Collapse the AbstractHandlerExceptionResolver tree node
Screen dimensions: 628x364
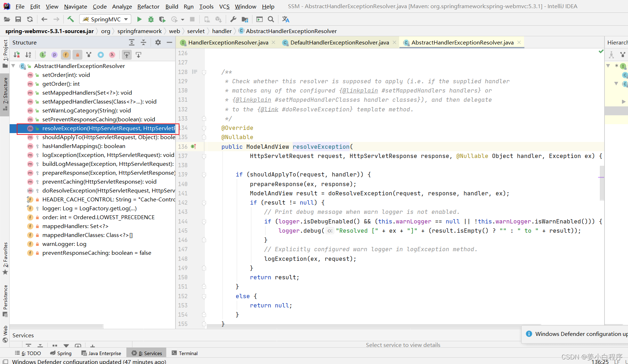coord(13,66)
